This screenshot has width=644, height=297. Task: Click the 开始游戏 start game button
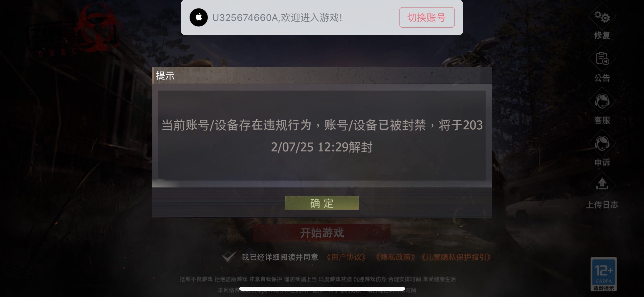(x=322, y=233)
